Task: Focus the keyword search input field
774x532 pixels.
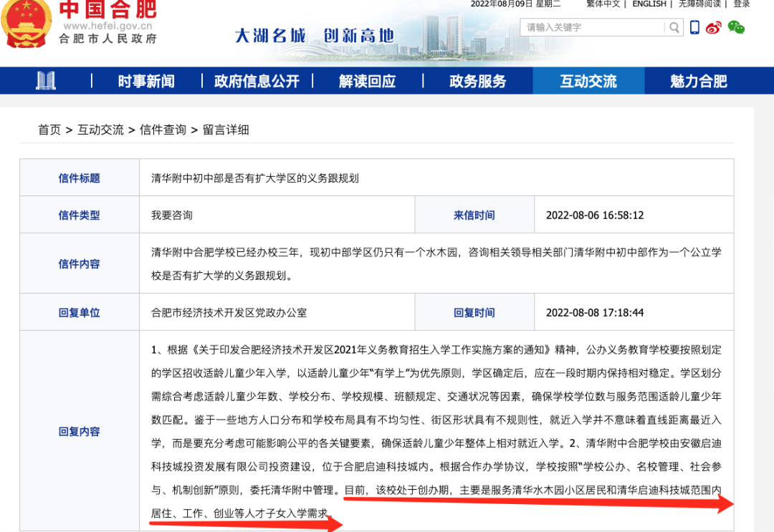Action: [x=593, y=28]
